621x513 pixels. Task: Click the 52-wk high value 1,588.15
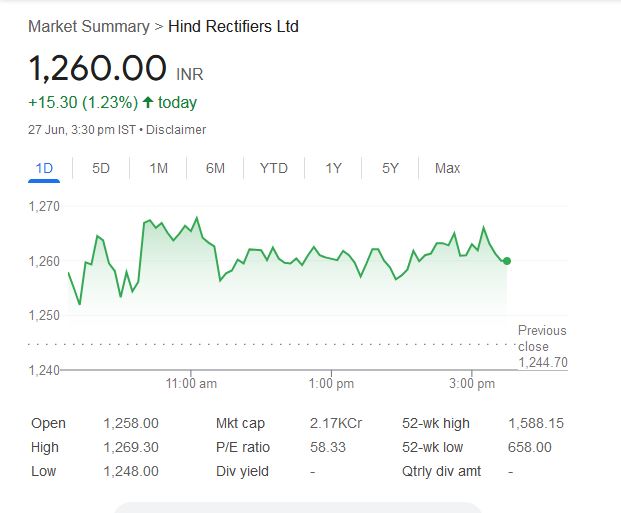536,423
